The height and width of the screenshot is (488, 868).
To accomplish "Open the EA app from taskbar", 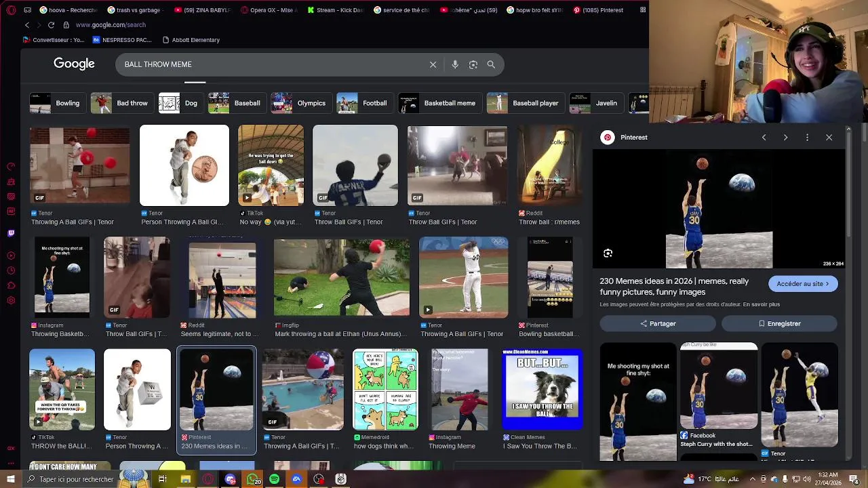I will 296,479.
